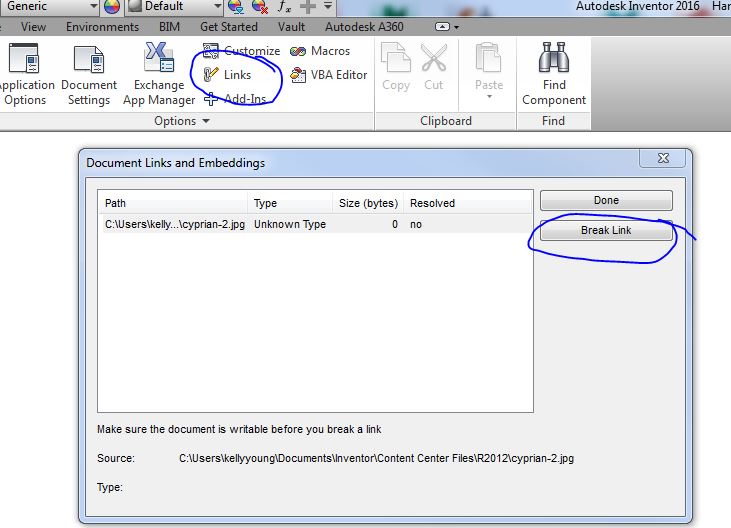The height and width of the screenshot is (528, 731).
Task: Switch to the Autodesk A360 tab
Action: coord(364,27)
